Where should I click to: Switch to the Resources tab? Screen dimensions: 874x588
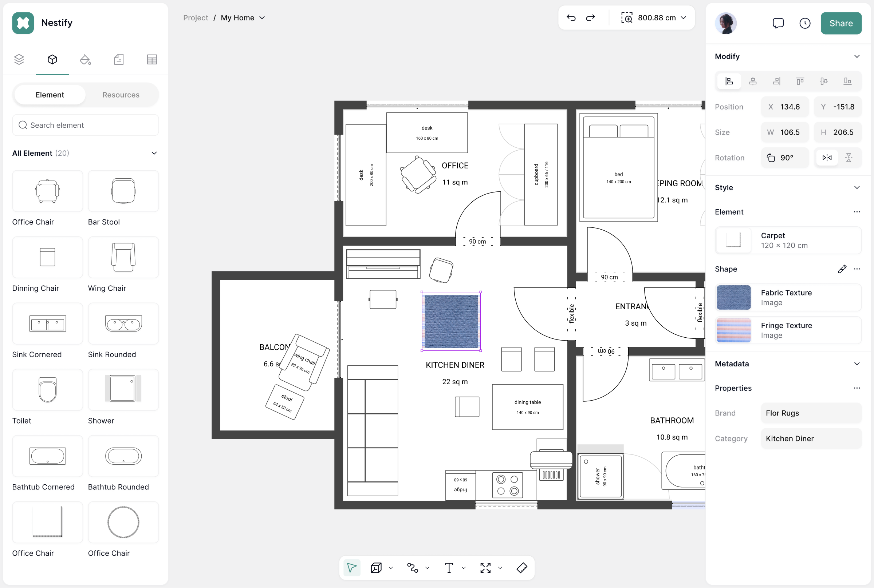coord(121,95)
